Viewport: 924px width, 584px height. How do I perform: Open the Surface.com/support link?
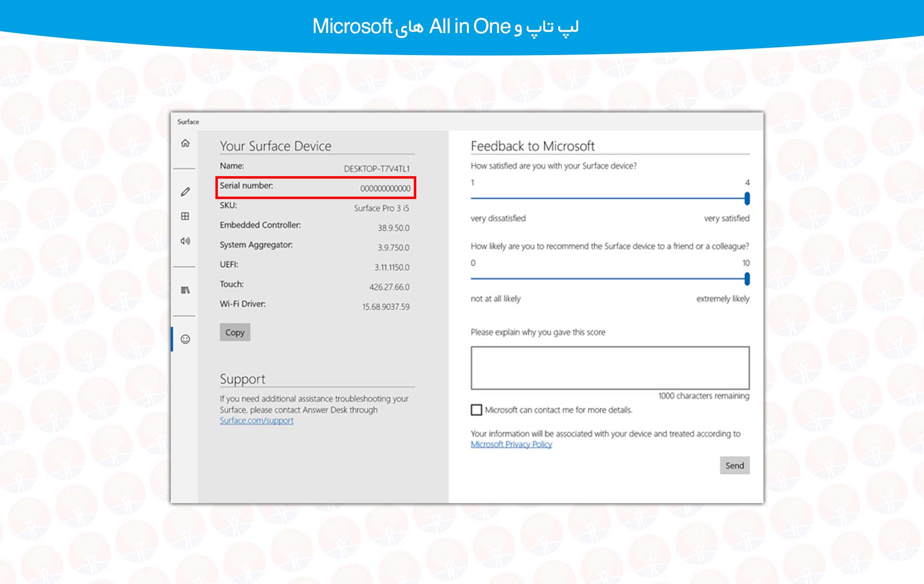256,420
